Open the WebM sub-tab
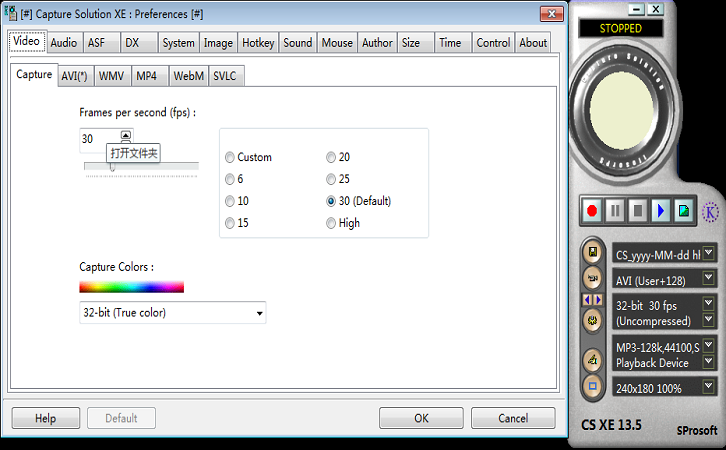The height and width of the screenshot is (450, 726). click(188, 76)
